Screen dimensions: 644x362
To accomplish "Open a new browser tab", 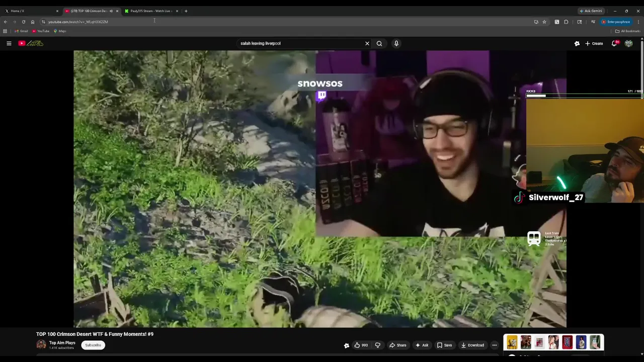I will point(186,11).
